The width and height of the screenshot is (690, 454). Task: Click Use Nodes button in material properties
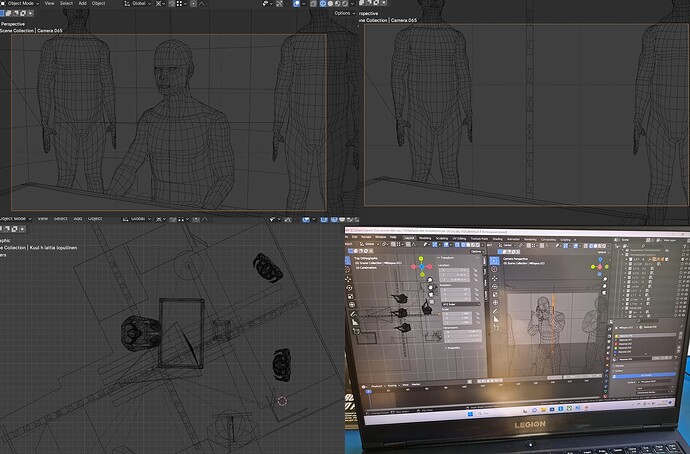(646, 375)
